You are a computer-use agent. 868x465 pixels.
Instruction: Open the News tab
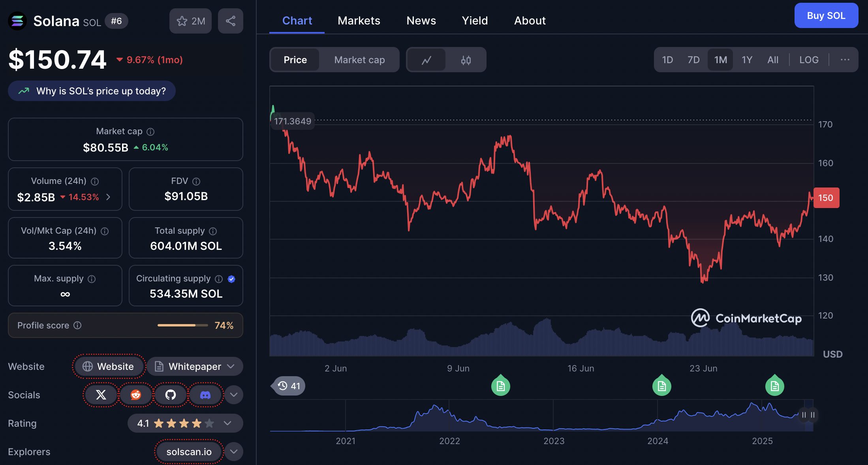(421, 21)
